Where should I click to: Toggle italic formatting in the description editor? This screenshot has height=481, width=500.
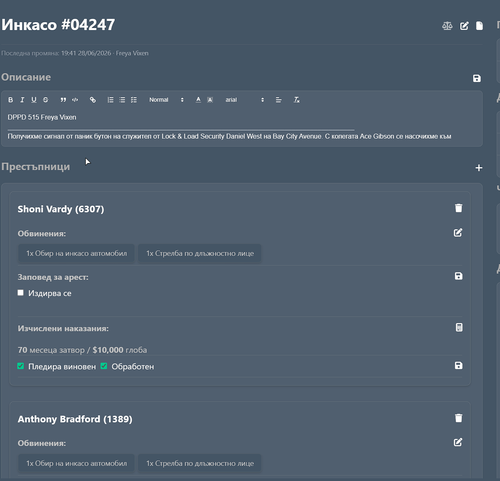(22, 100)
